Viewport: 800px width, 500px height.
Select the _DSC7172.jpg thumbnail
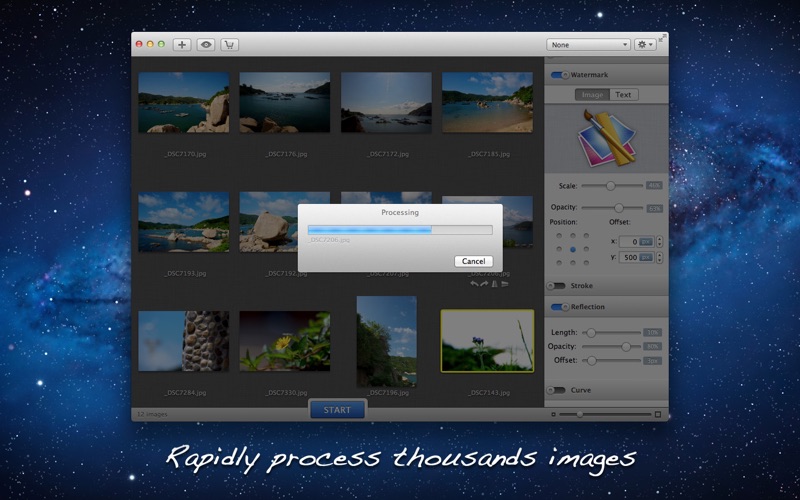pos(386,103)
